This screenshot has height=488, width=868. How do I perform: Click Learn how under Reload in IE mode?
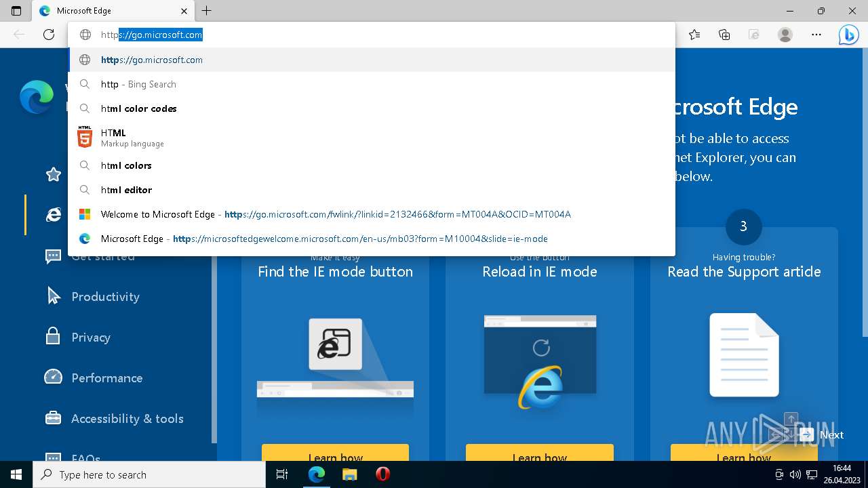pos(540,453)
